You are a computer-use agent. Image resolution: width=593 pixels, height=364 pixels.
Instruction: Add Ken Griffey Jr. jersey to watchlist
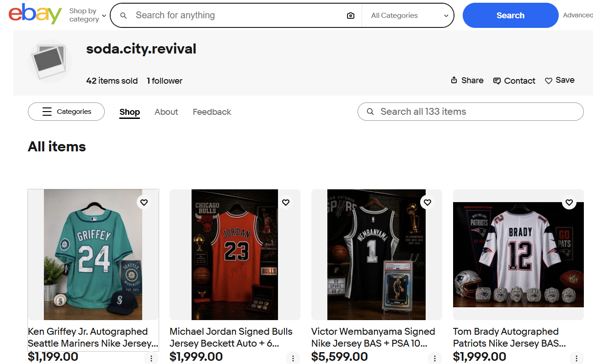click(144, 202)
